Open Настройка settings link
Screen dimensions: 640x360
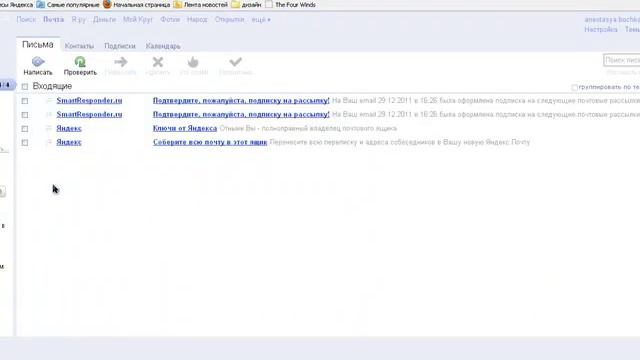click(x=600, y=29)
